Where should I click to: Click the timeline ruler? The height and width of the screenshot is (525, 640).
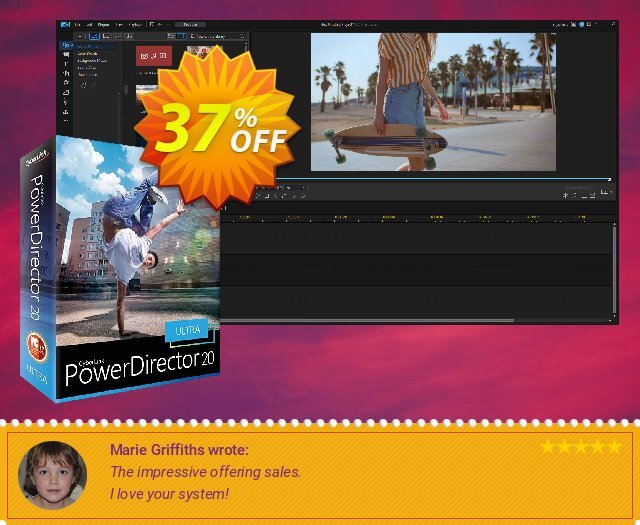[418, 218]
